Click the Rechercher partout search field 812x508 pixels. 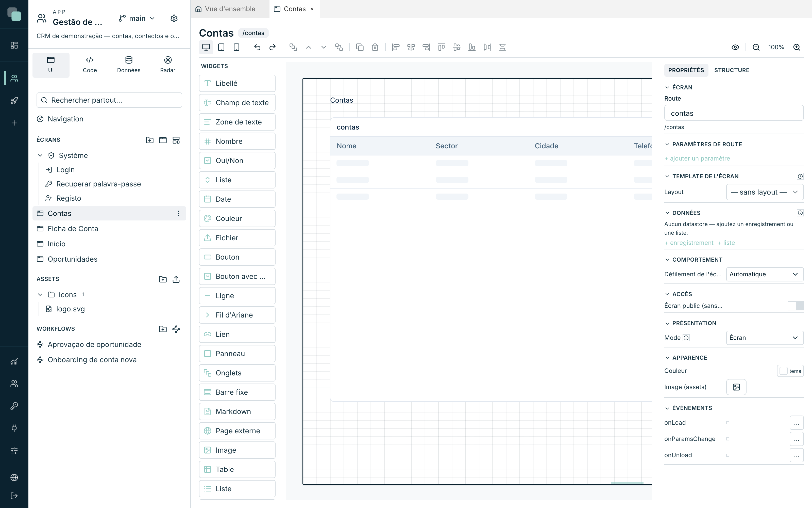point(109,100)
